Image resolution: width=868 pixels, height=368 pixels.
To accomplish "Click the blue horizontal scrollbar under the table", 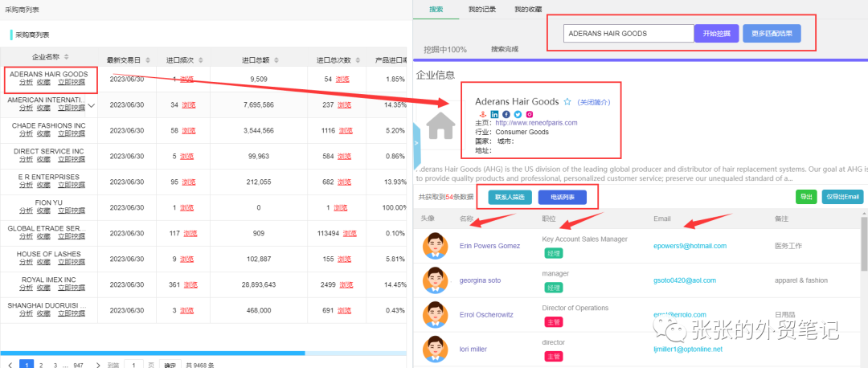I will [153, 353].
